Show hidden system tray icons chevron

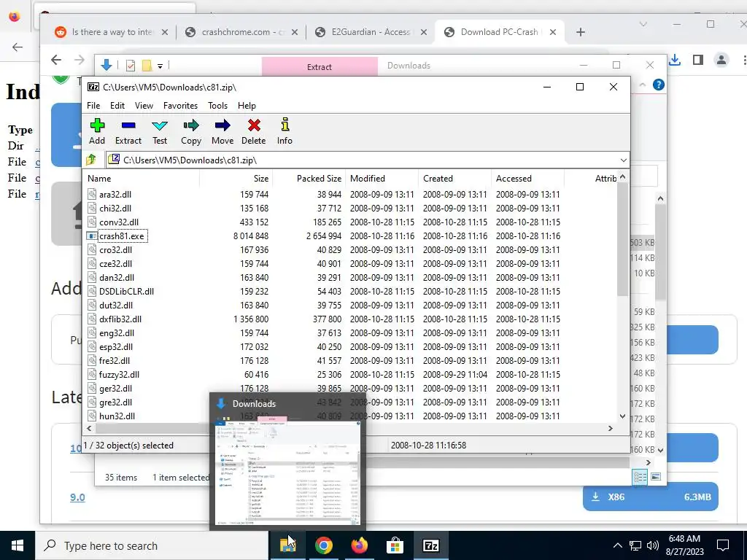[x=617, y=545]
